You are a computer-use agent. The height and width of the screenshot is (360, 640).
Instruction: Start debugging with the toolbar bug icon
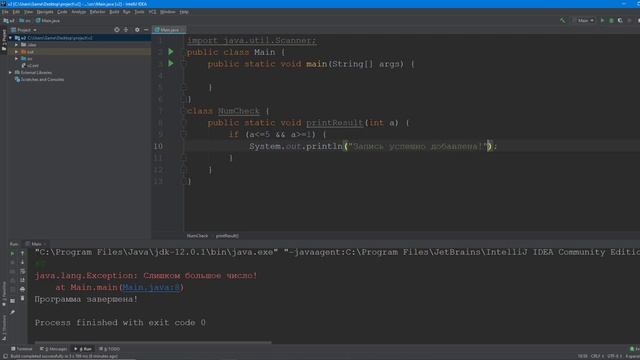click(x=611, y=20)
